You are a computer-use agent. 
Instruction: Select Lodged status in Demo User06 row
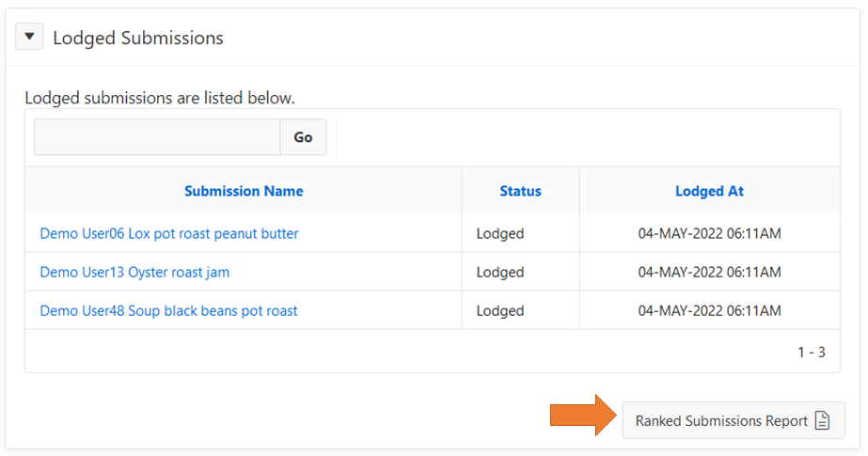click(x=500, y=233)
